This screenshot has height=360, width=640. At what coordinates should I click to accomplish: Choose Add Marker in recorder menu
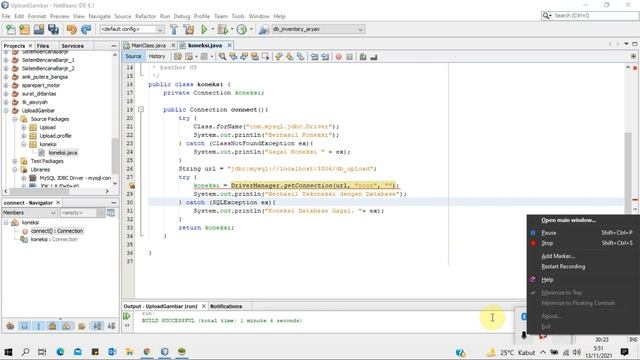[x=558, y=256]
